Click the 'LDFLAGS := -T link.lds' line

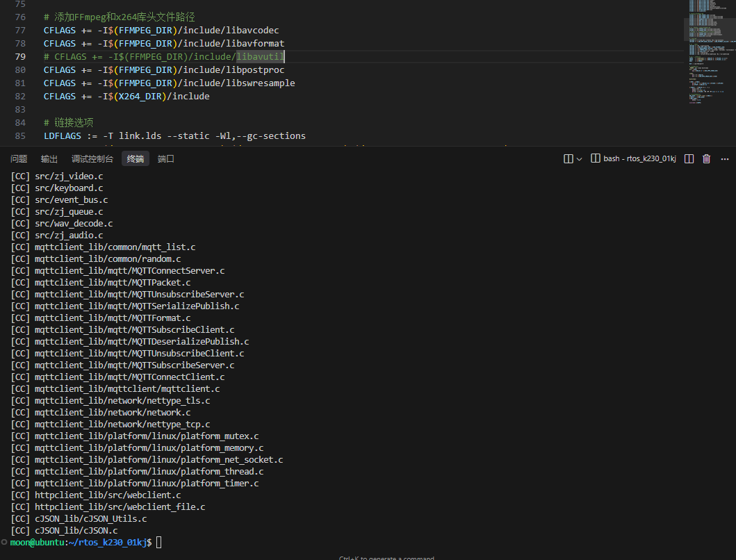pos(174,135)
